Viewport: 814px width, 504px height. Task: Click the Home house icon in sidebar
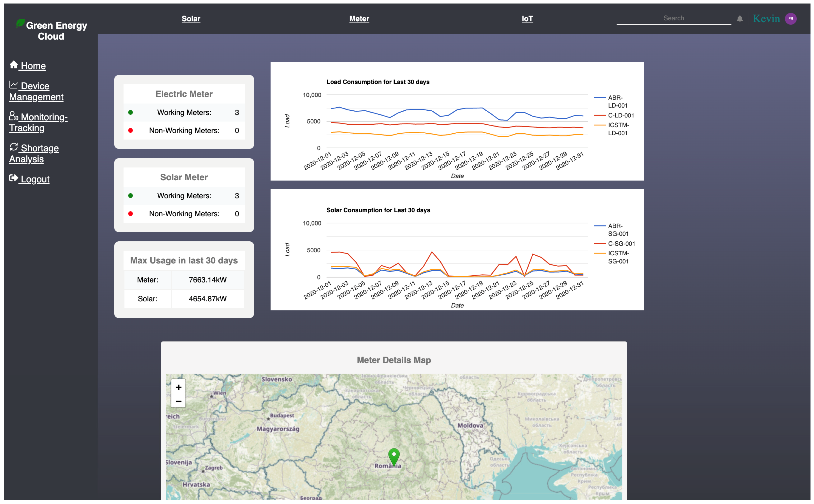(14, 65)
